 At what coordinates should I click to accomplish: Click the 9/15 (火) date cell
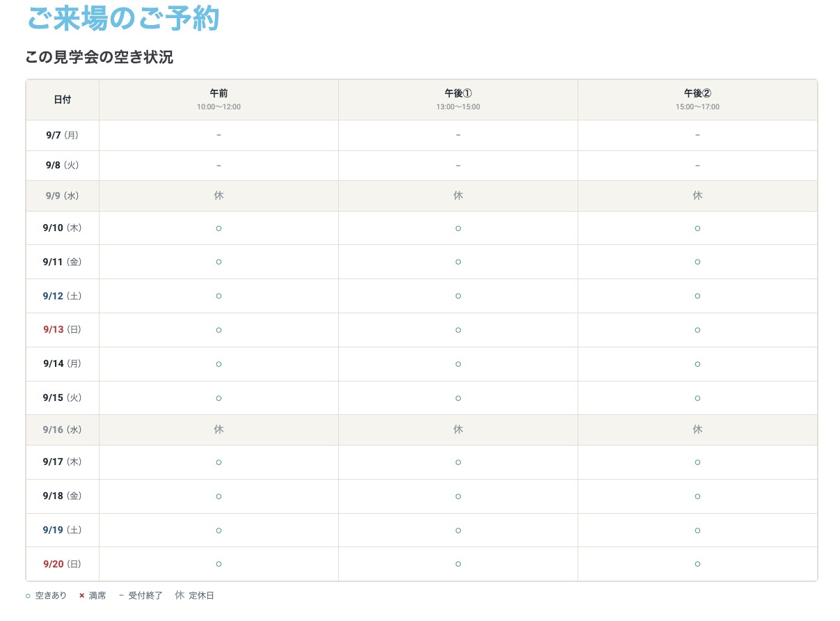pyautogui.click(x=63, y=398)
